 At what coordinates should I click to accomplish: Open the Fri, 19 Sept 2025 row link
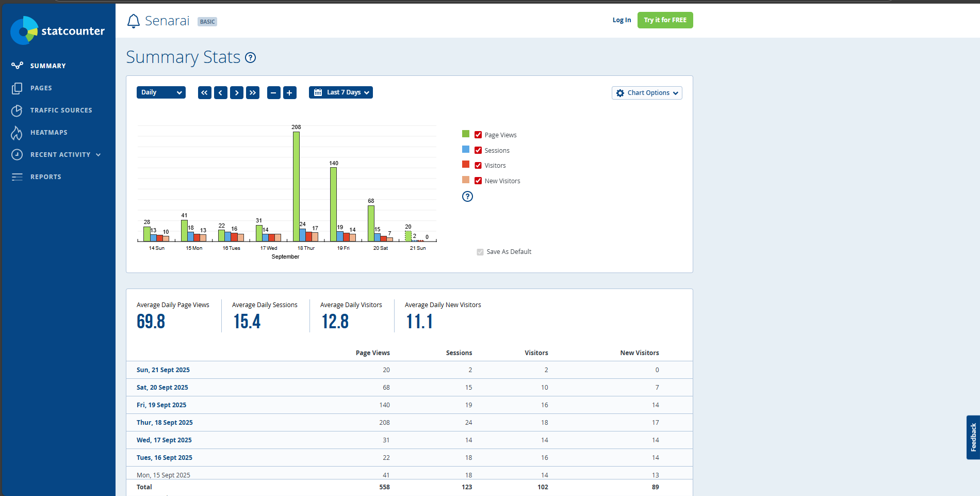[161, 405]
